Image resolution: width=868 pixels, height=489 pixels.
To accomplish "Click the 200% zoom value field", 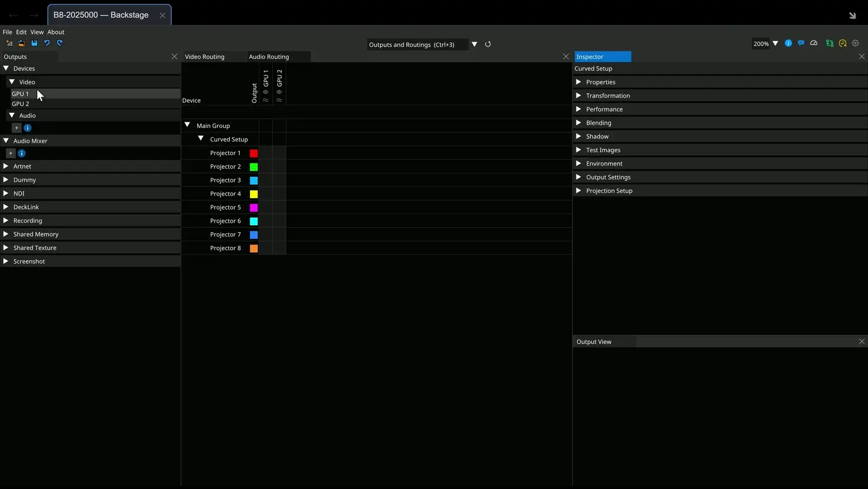I will [x=761, y=44].
